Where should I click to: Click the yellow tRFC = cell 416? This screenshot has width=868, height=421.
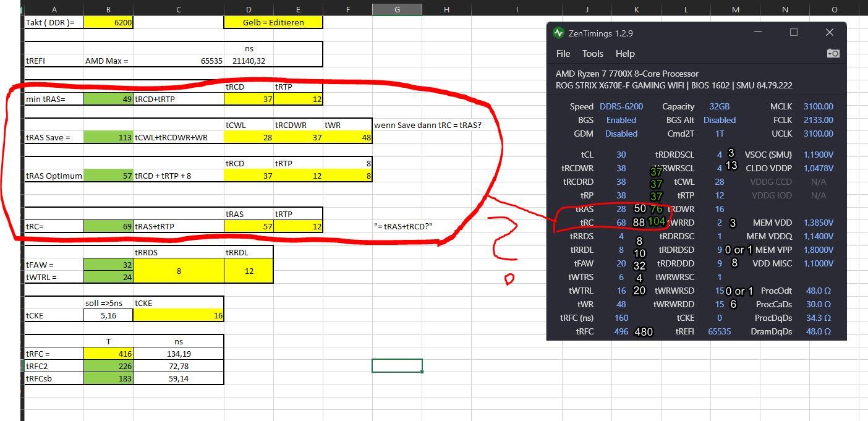108,354
